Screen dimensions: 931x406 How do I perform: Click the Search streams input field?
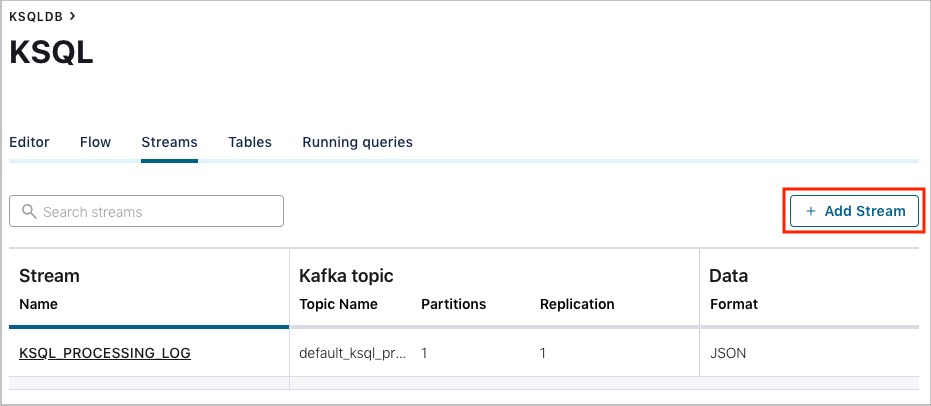147,211
